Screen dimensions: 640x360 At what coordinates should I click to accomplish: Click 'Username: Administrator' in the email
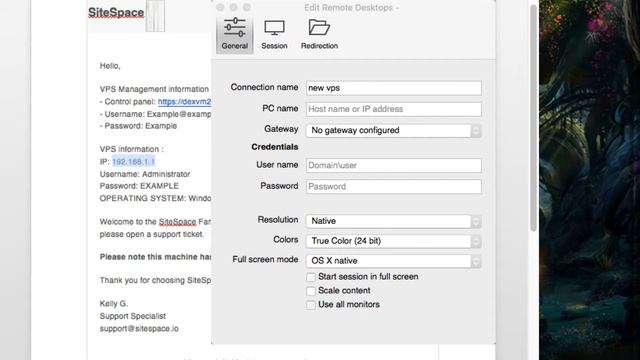coord(145,174)
